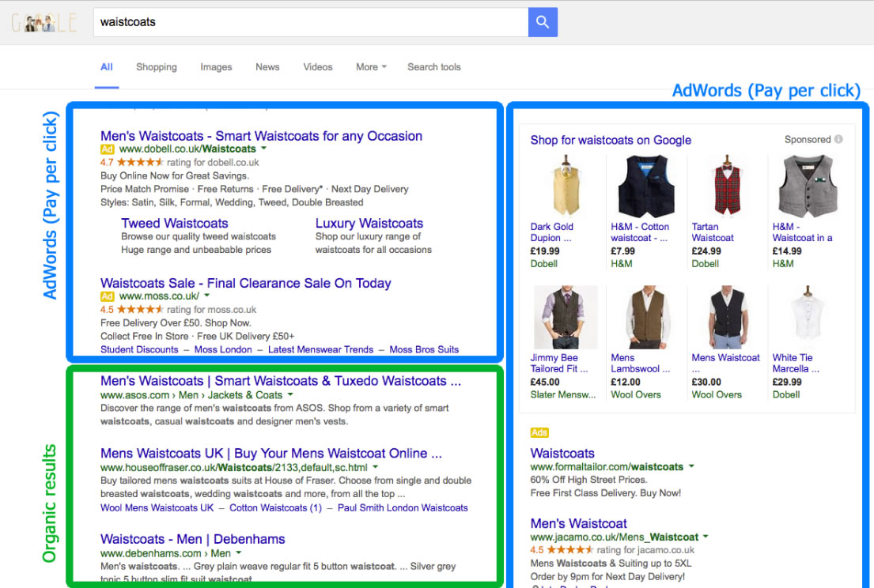Click into the waistcoats search field
The width and height of the screenshot is (874, 588).
[x=311, y=22]
